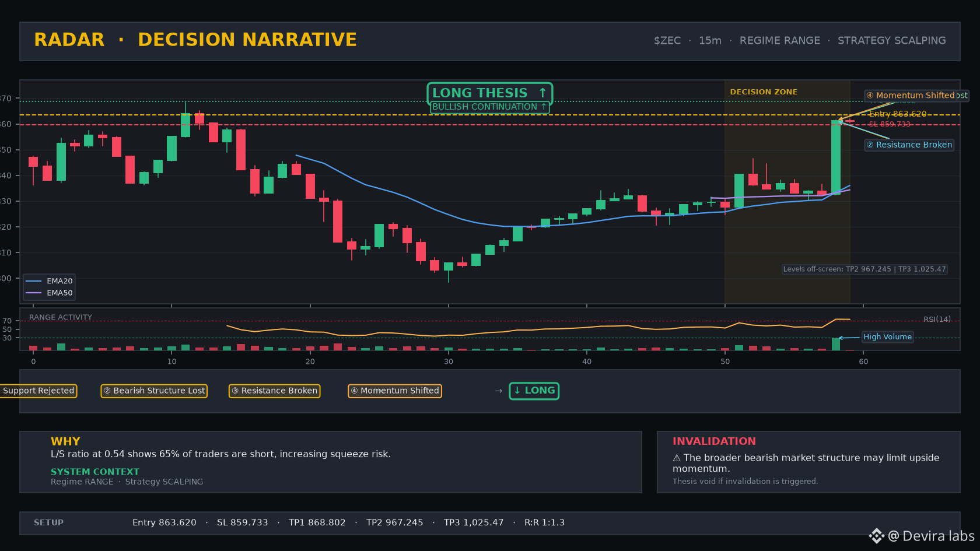
Task: Click SL 859.733 in the setup bar
Action: (243, 522)
